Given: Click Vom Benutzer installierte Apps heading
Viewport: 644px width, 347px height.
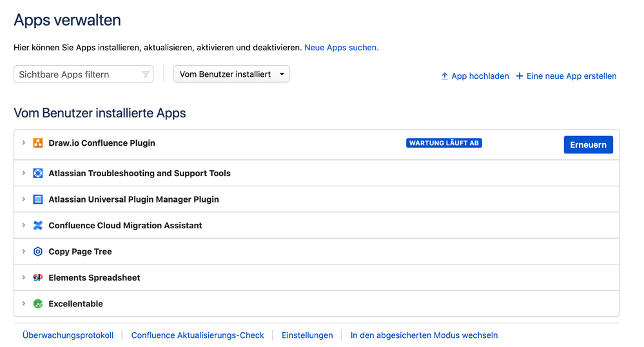Looking at the screenshot, I should 100,113.
